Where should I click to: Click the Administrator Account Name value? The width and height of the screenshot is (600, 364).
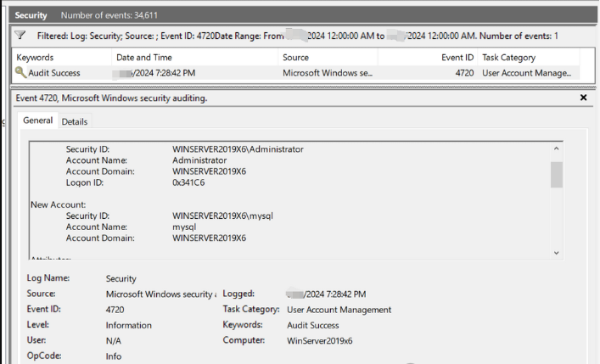199,160
